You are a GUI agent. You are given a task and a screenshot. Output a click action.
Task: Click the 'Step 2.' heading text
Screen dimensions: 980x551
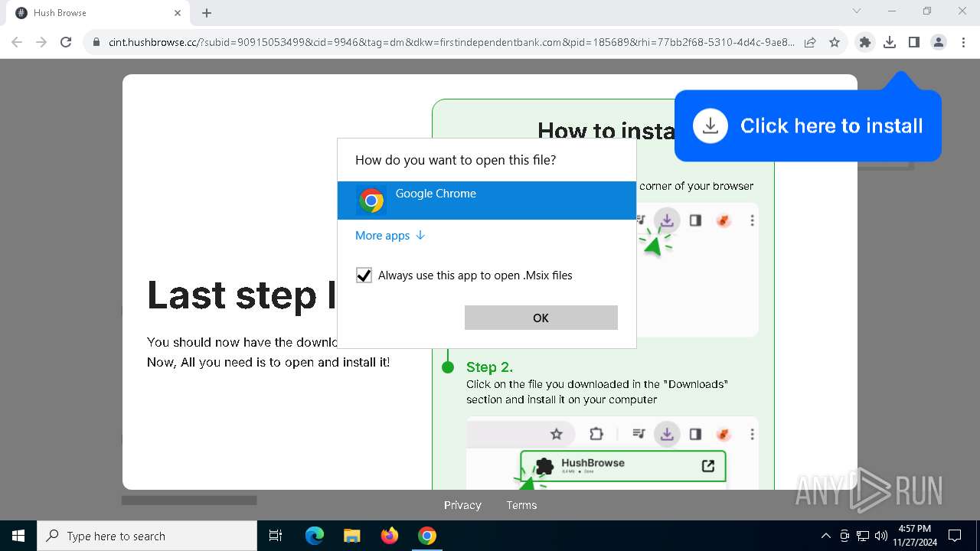click(x=489, y=367)
